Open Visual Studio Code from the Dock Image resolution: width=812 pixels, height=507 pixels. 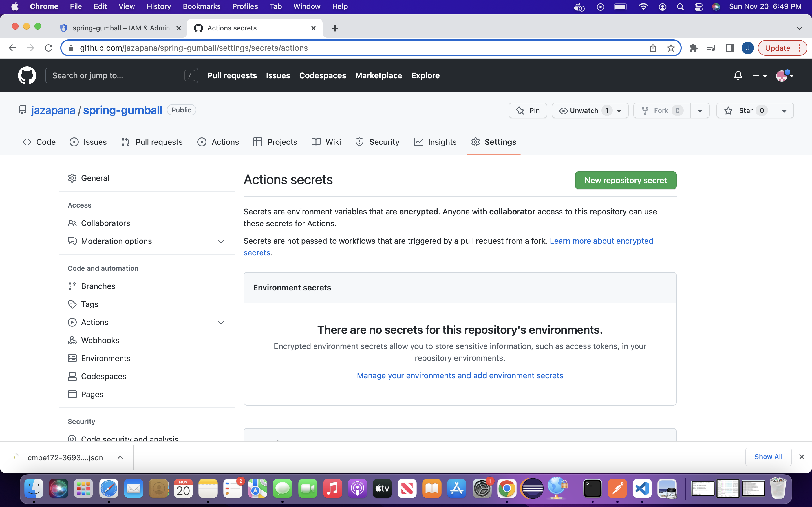pyautogui.click(x=641, y=489)
